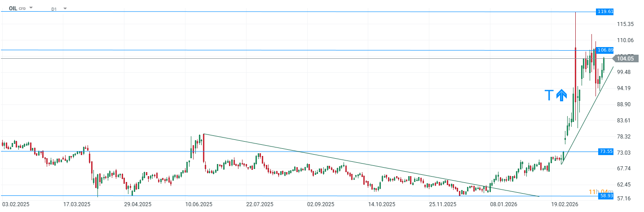Open the OIL CFD symbol dropdown
This screenshot has height=212, width=644.
(x=21, y=9)
